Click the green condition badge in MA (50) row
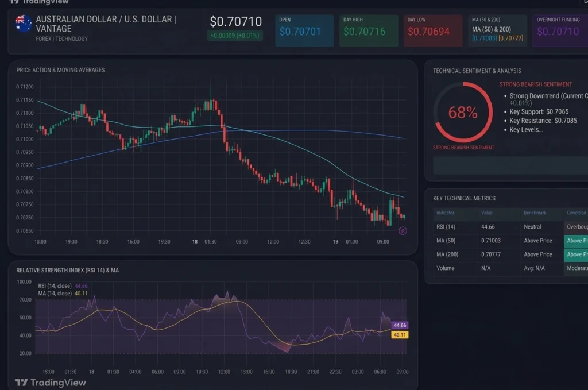588x390 pixels. [x=576, y=241]
